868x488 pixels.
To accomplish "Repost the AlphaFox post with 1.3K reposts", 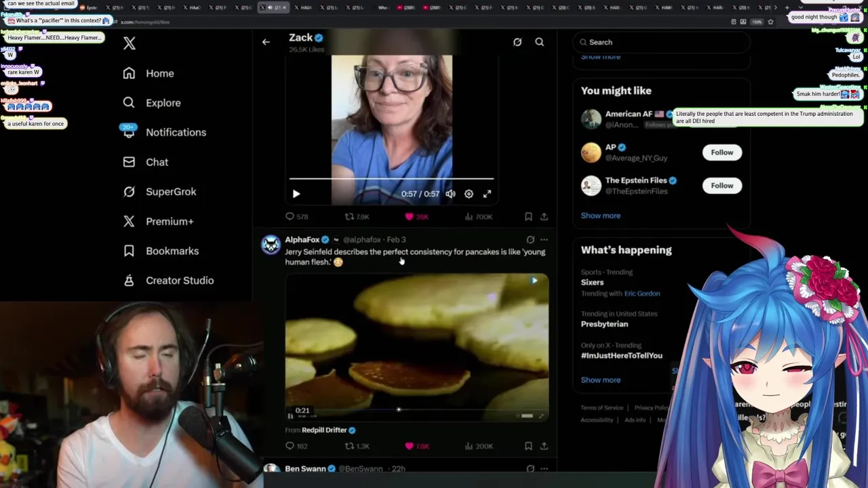I will click(x=357, y=446).
